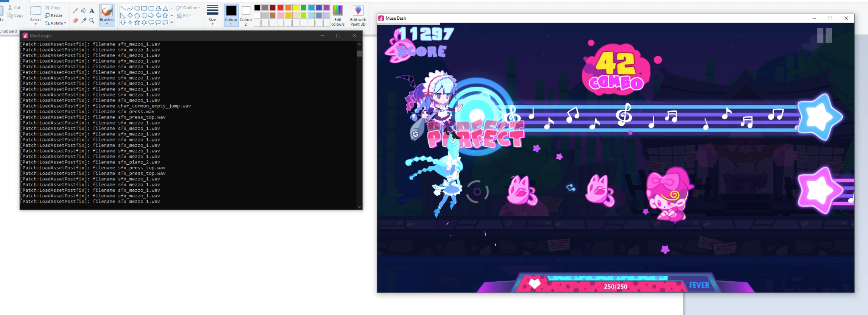
Task: Choose the Rounded rectangle shape
Action: tap(151, 8)
